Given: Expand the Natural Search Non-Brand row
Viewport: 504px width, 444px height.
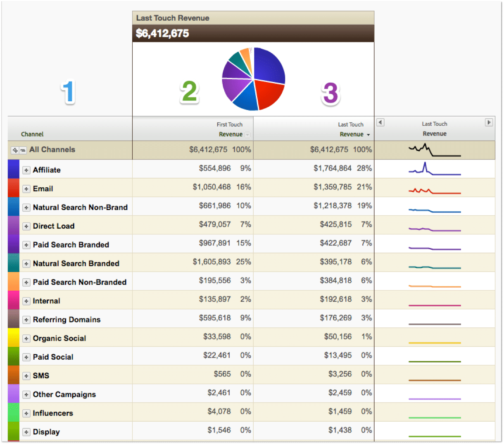Looking at the screenshot, I should [26, 208].
